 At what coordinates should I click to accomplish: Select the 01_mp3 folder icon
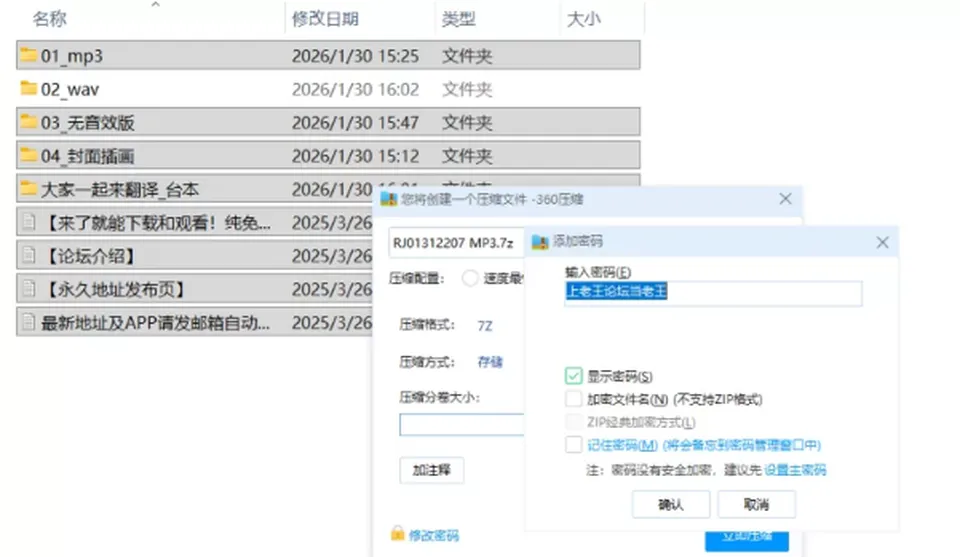[x=28, y=55]
